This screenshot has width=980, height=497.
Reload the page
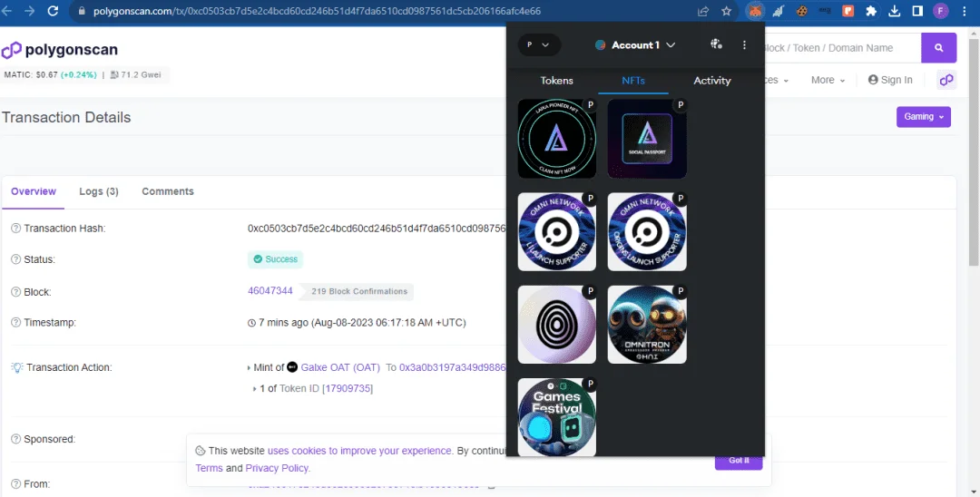tap(54, 11)
